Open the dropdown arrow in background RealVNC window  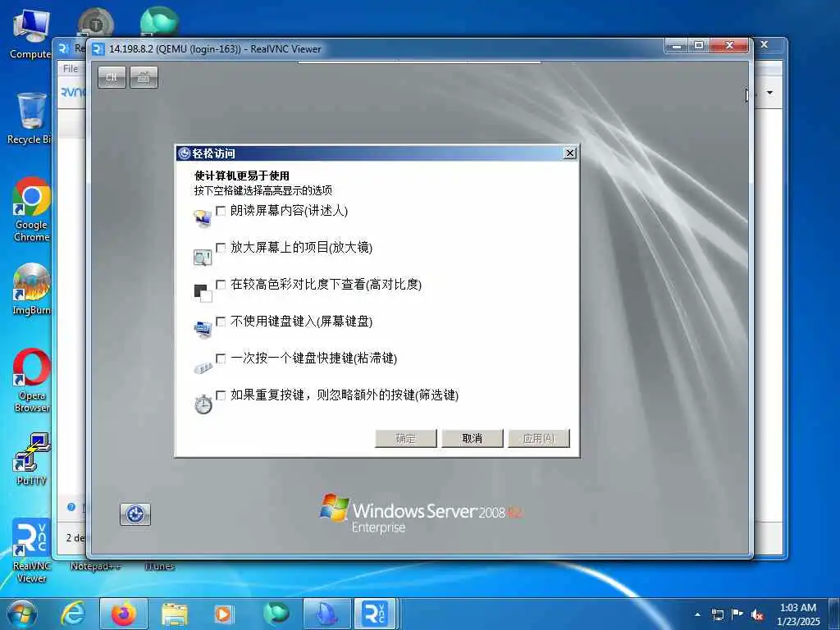pyautogui.click(x=769, y=94)
